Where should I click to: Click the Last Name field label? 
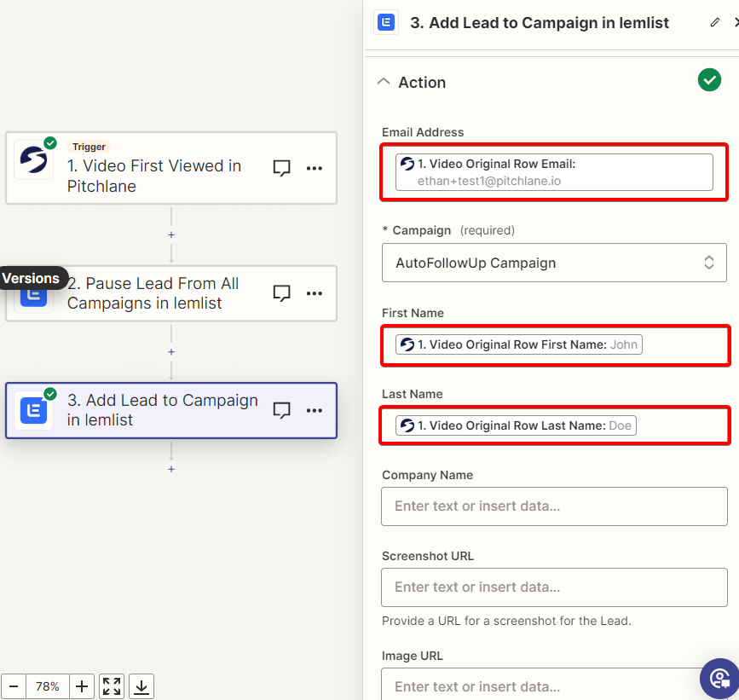coord(413,394)
